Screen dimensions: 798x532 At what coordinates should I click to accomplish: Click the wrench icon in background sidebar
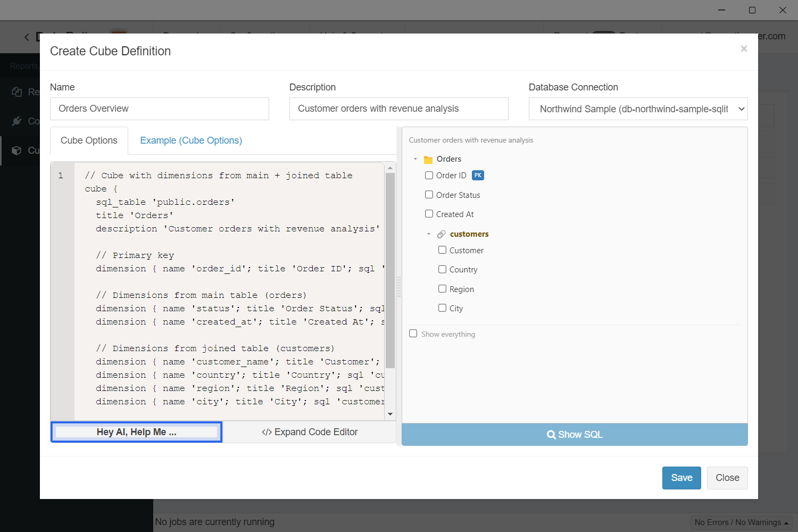17,121
